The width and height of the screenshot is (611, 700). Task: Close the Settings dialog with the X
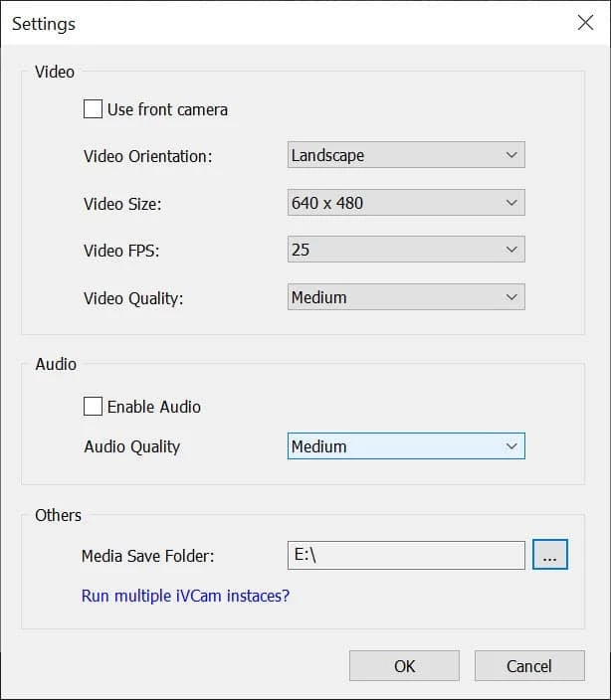click(585, 23)
